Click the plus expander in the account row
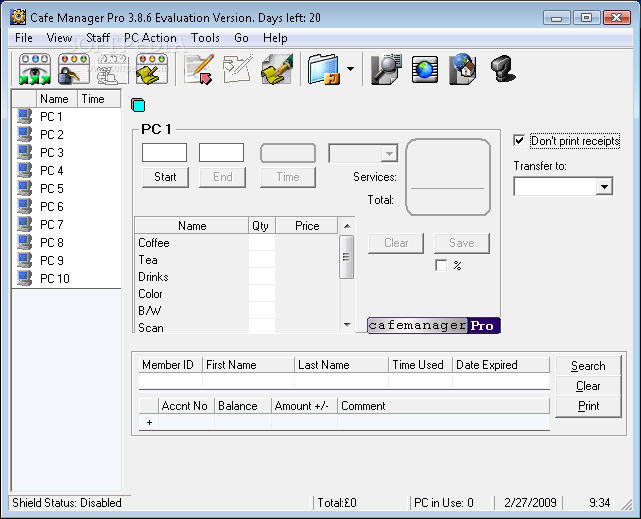Image resolution: width=641 pixels, height=519 pixels. pyautogui.click(x=149, y=423)
